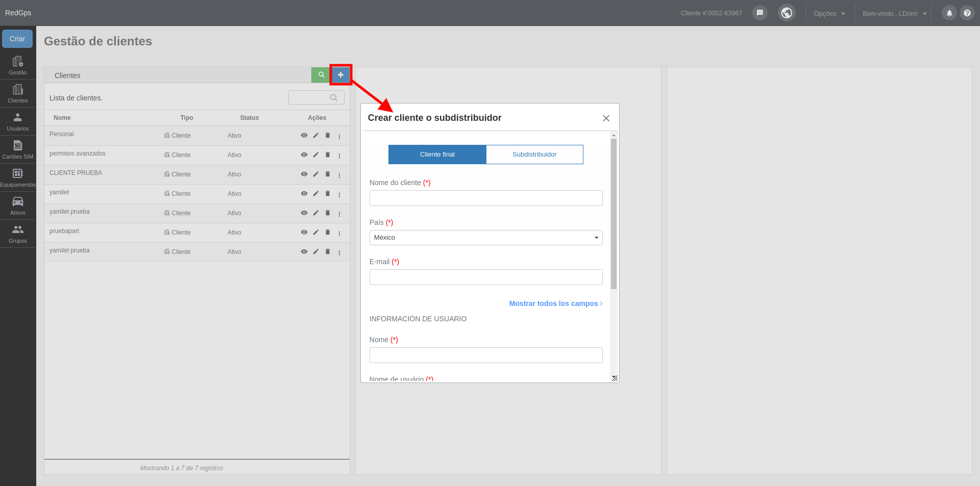This screenshot has height=486, width=980.
Task: Go to Usuários in the sidebar
Action: click(18, 121)
